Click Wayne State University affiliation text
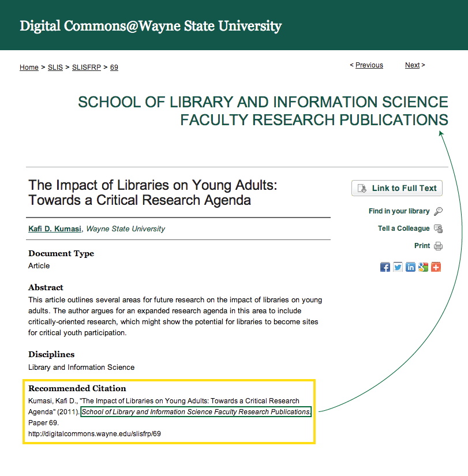This screenshot has height=476, width=468. pos(126,228)
